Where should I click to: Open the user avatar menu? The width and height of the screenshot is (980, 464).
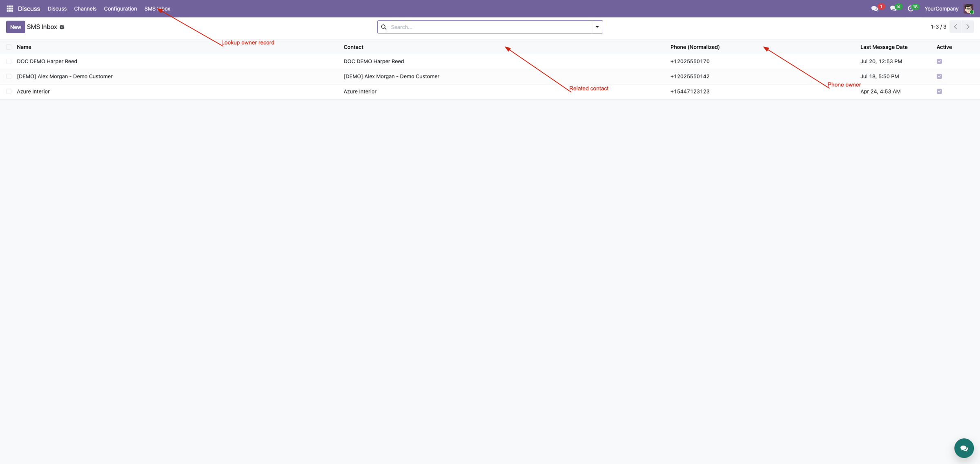coord(969,9)
